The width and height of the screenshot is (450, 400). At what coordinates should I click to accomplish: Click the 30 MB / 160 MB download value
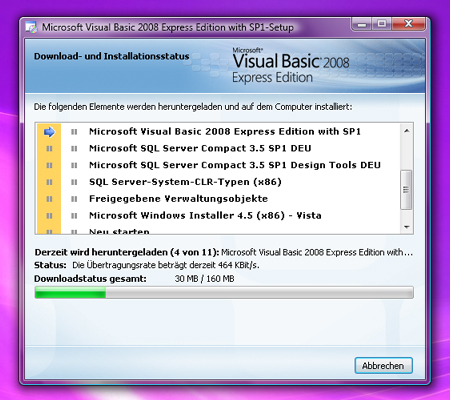pyautogui.click(x=204, y=279)
